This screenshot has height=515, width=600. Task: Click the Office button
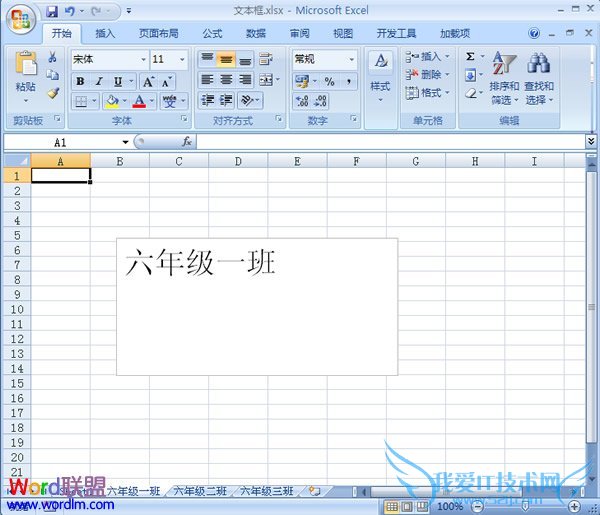(x=21, y=19)
